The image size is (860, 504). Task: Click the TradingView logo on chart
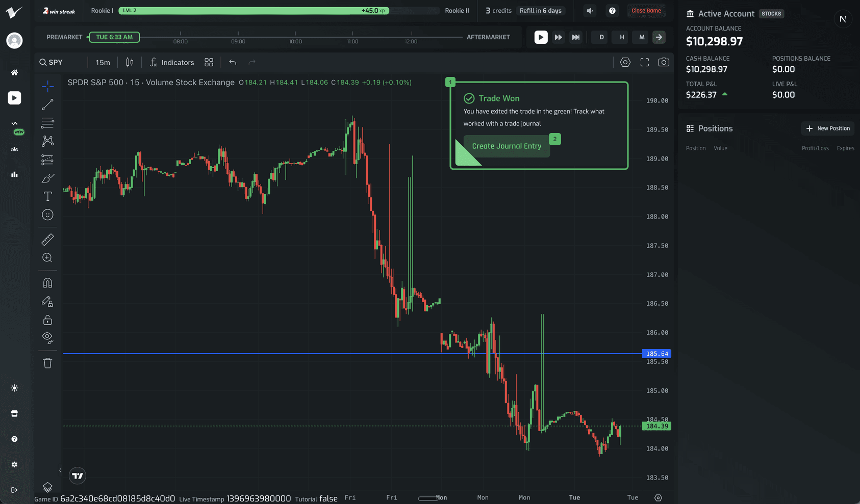pos(78,476)
